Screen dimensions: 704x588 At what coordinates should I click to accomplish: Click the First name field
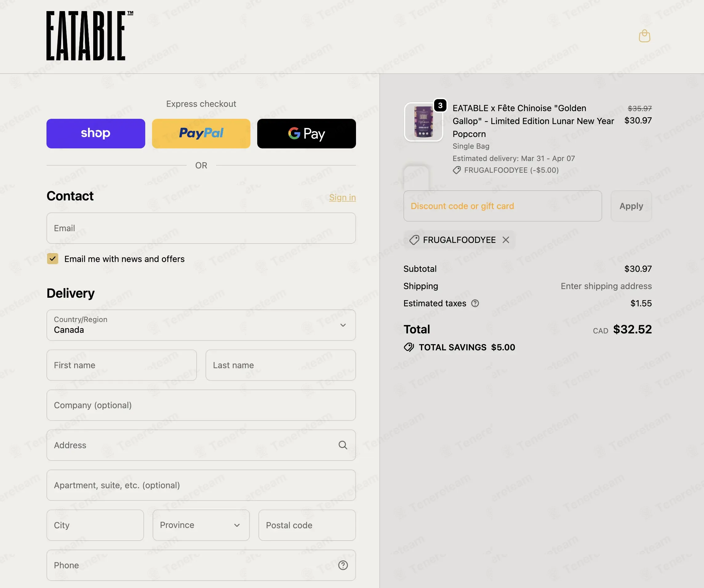pos(122,365)
